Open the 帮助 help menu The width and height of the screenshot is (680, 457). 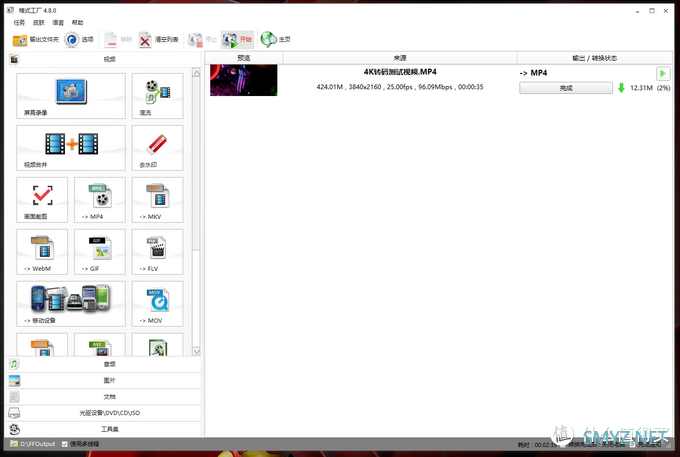coord(77,23)
